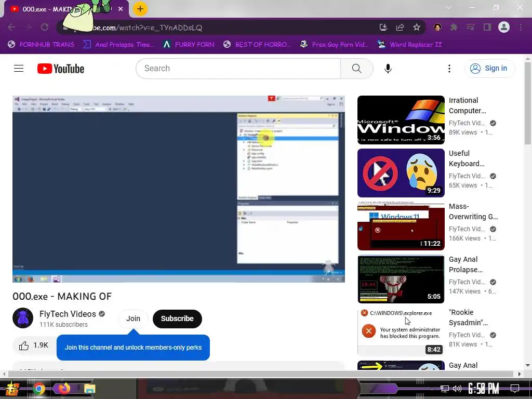Open FlyTech Videos channel avatar

(23, 318)
